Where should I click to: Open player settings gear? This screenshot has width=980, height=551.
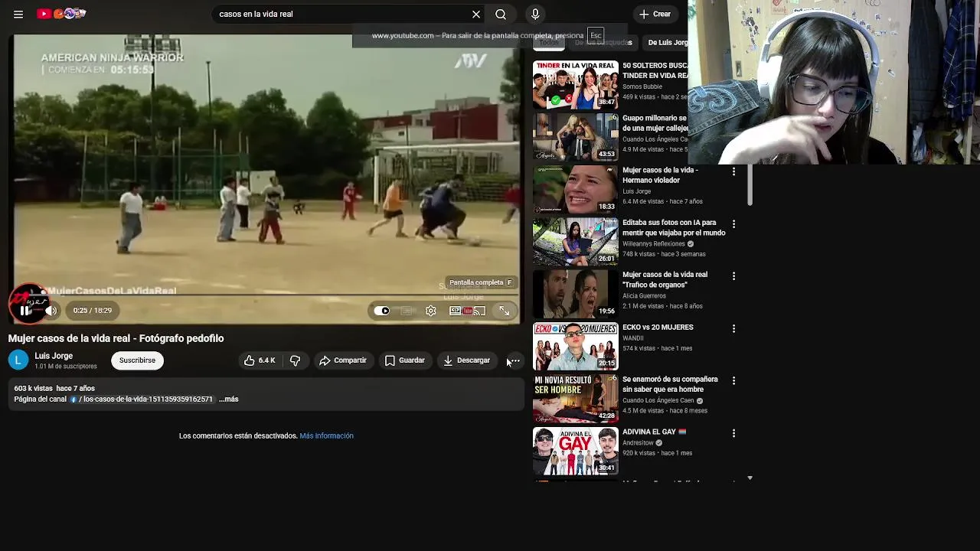[431, 311]
